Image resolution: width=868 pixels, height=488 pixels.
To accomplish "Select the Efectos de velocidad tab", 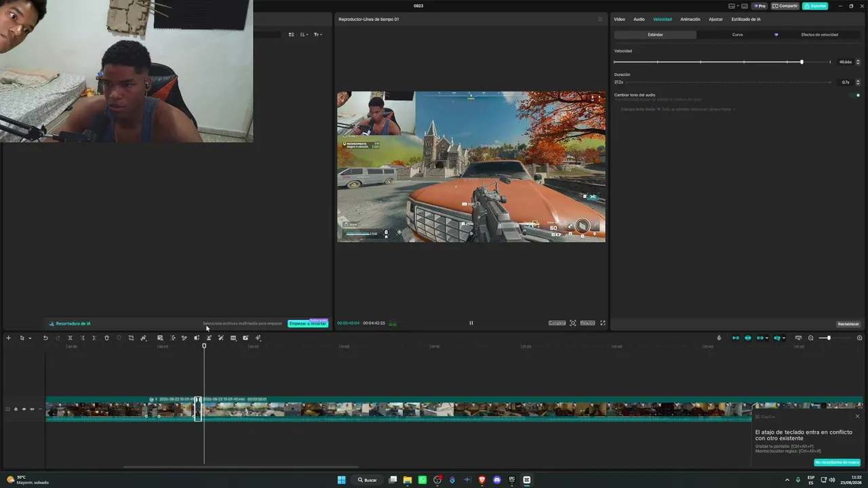I will tap(819, 35).
